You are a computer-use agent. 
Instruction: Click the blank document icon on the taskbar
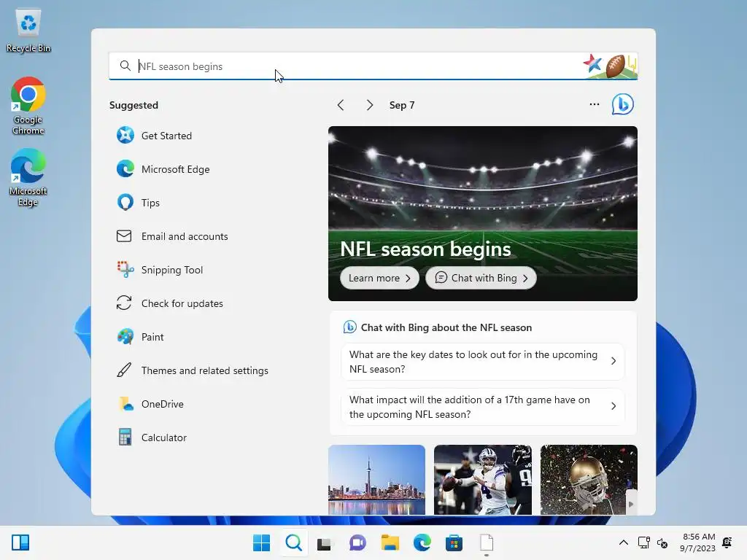[486, 542]
